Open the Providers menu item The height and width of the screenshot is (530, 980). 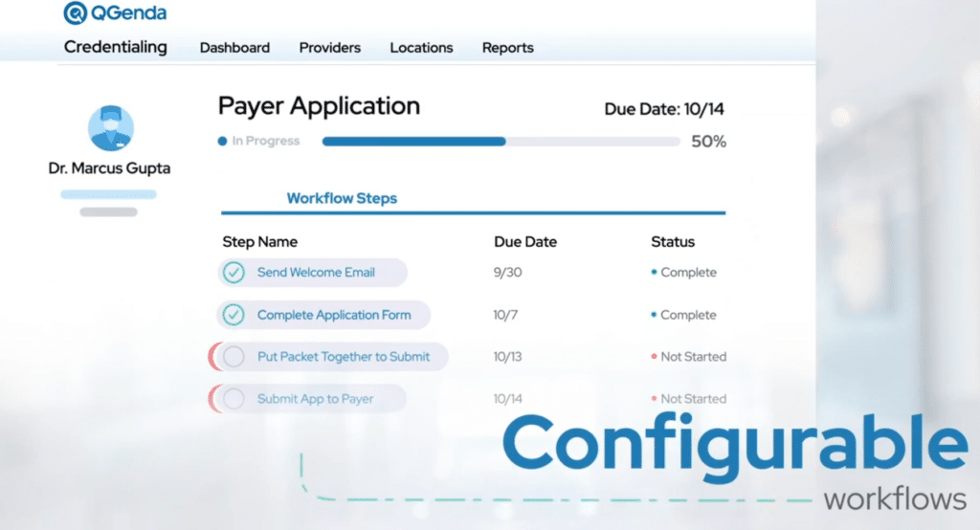tap(329, 48)
